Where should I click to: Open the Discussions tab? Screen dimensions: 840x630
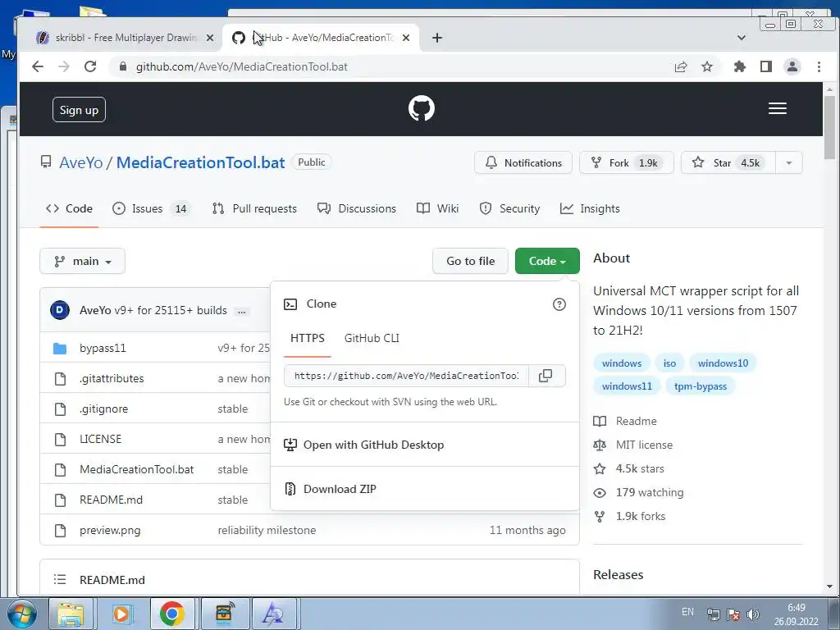357,208
